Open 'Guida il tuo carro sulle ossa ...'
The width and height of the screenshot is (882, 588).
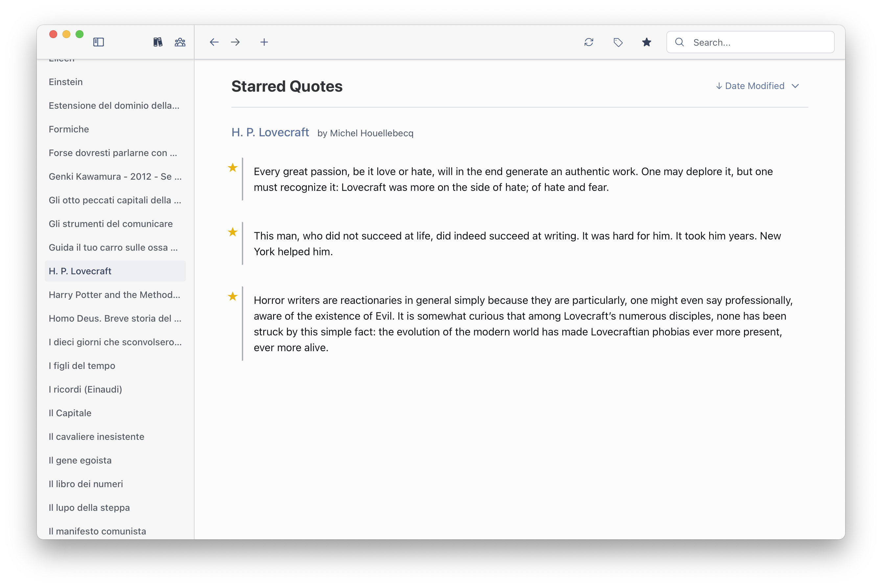click(x=115, y=247)
